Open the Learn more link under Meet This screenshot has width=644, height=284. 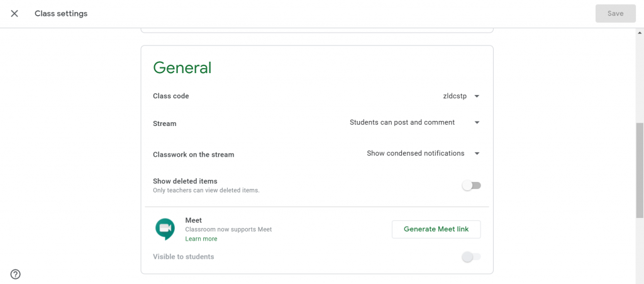pos(201,239)
